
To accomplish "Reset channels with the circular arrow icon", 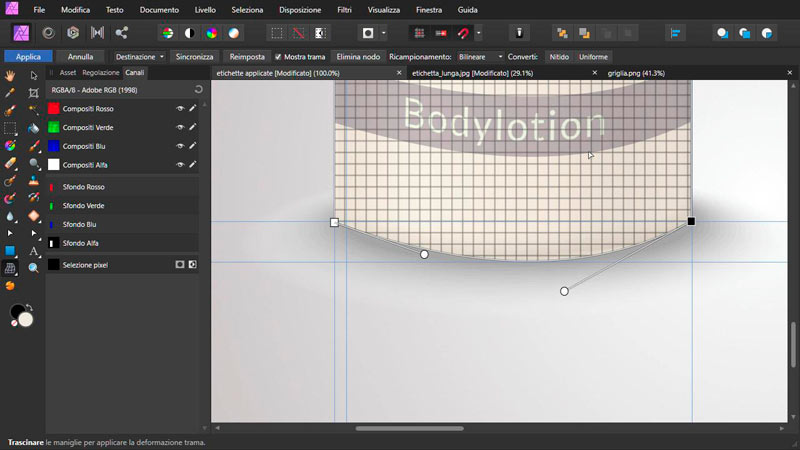I will (x=198, y=90).
